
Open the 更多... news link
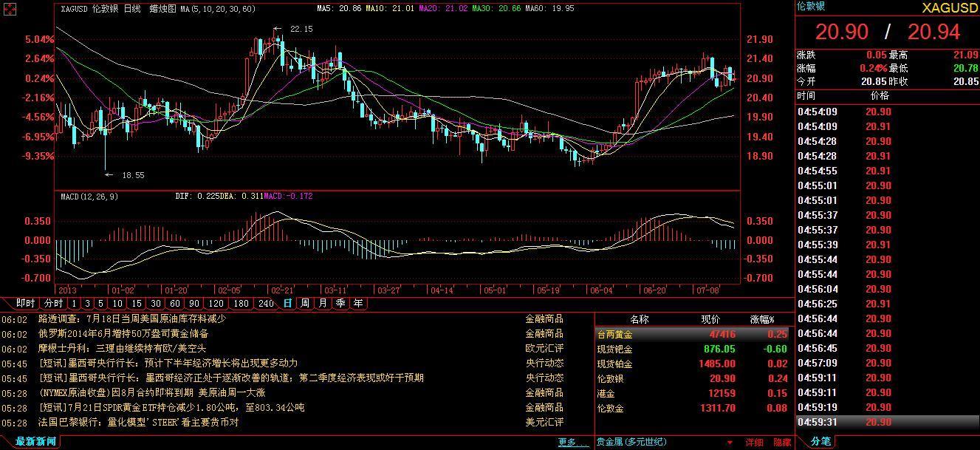pos(573,442)
